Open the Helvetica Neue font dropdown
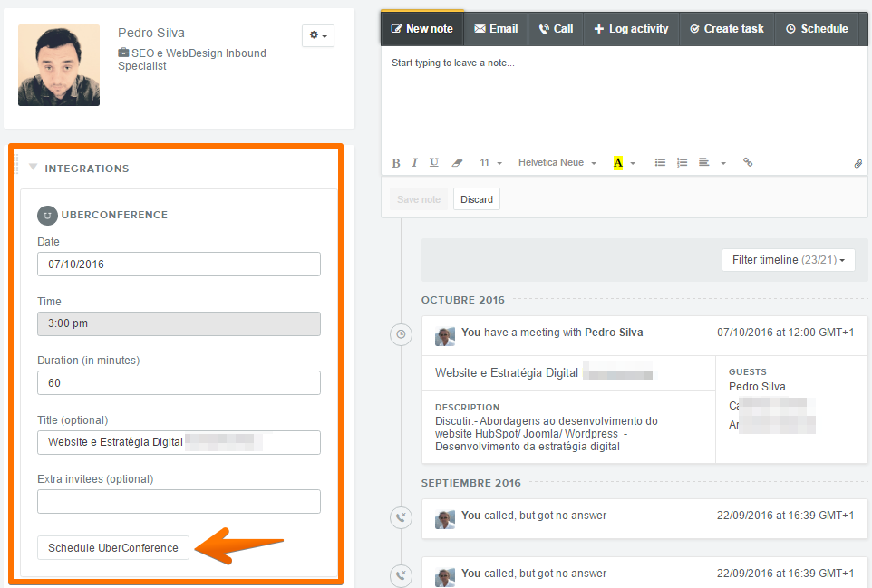Screen dimensions: 872x588 [x=557, y=163]
